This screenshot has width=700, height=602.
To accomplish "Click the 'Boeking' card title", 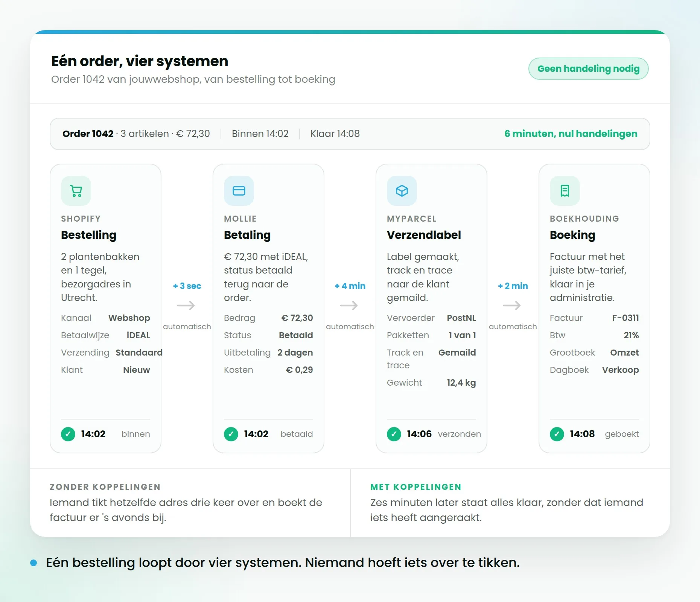I will [x=572, y=235].
